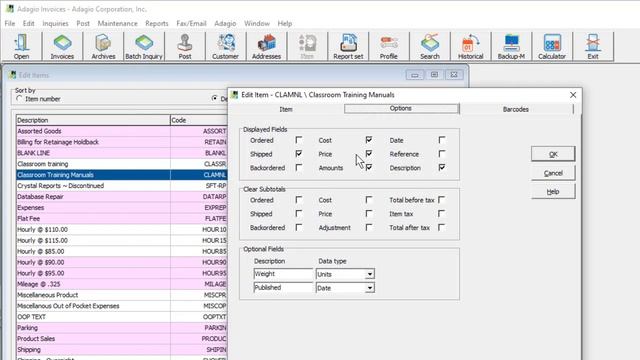This screenshot has height=360, width=640.
Task: Open the Edit menu
Action: click(29, 23)
